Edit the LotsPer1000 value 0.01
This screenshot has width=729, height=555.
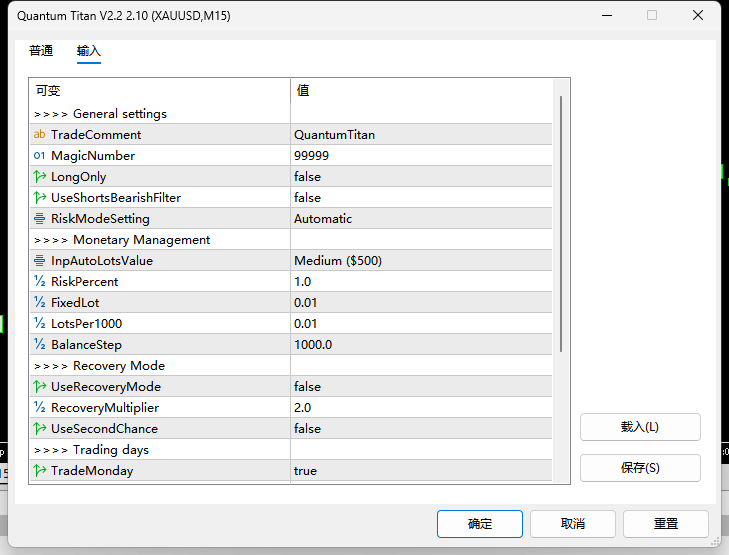point(421,323)
